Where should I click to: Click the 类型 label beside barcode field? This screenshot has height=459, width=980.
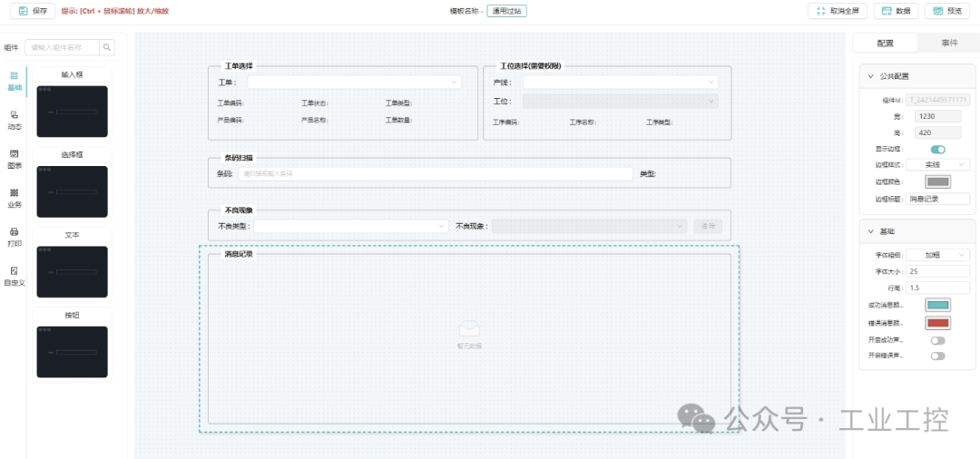tap(648, 173)
